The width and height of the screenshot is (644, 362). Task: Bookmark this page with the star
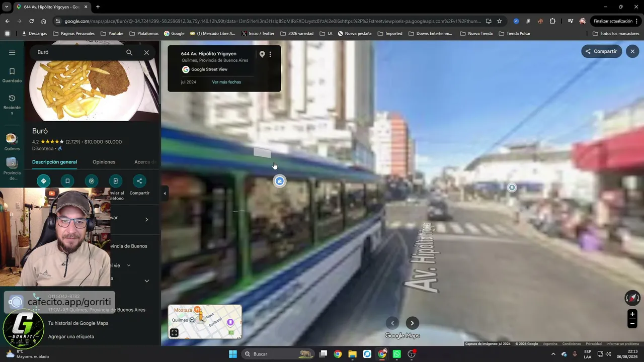click(x=499, y=21)
